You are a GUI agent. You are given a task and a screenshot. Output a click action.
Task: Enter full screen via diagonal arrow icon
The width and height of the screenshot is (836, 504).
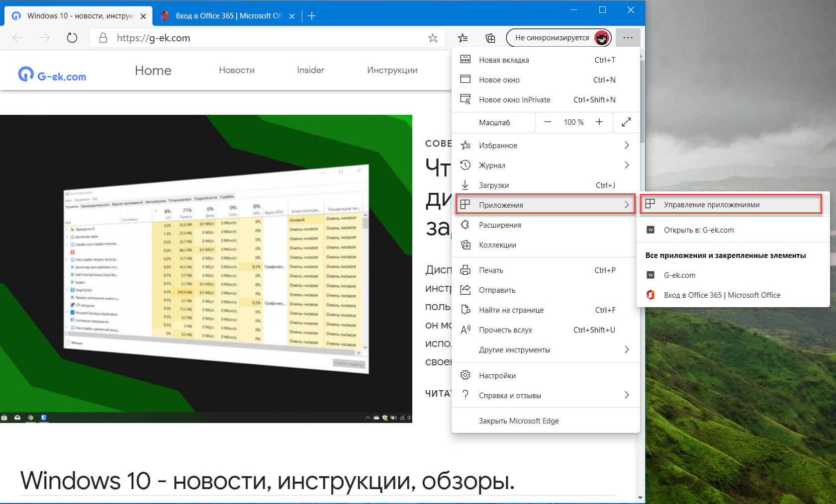[x=626, y=122]
